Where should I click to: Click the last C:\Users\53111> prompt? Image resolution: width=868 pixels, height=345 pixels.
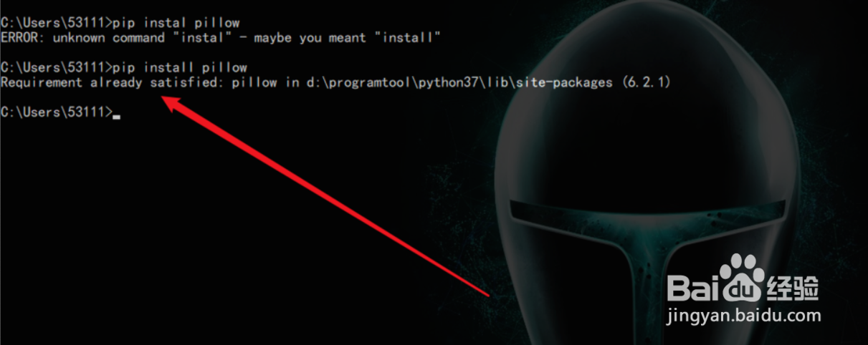pyautogui.click(x=57, y=112)
